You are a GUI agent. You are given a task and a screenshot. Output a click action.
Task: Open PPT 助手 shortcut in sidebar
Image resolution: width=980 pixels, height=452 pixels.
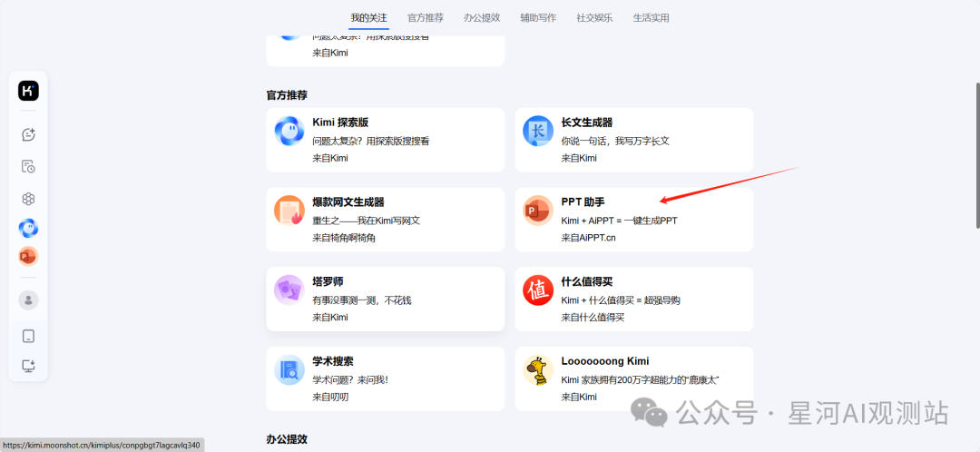pyautogui.click(x=28, y=256)
